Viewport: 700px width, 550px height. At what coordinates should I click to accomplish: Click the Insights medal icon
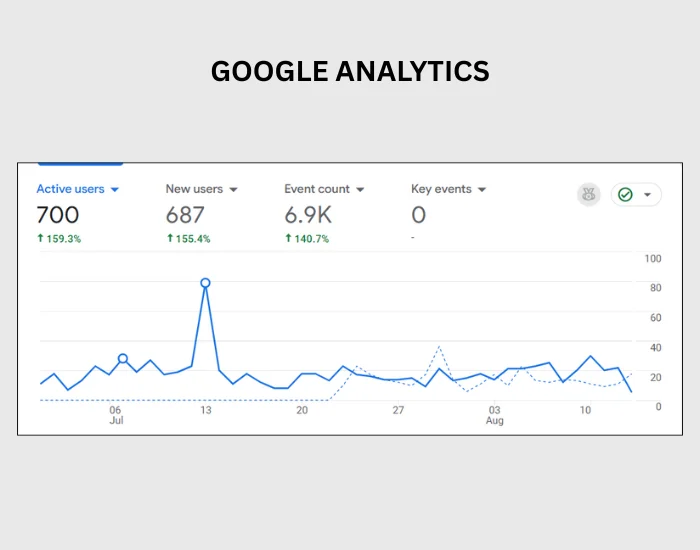point(588,195)
